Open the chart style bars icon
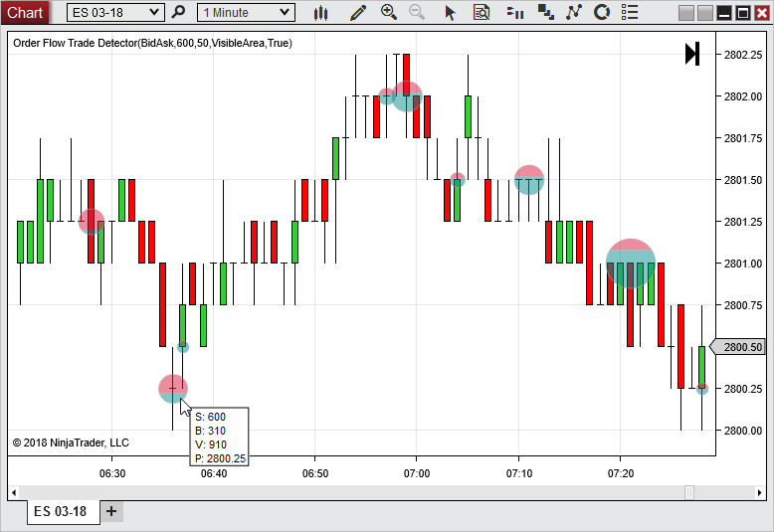Screen dimensions: 774x532 click(320, 13)
